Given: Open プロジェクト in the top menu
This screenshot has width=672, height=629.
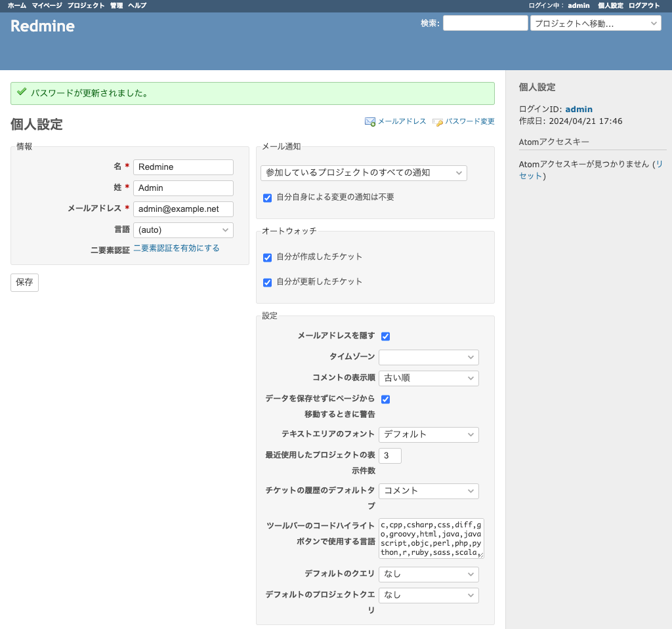Looking at the screenshot, I should pos(86,5).
